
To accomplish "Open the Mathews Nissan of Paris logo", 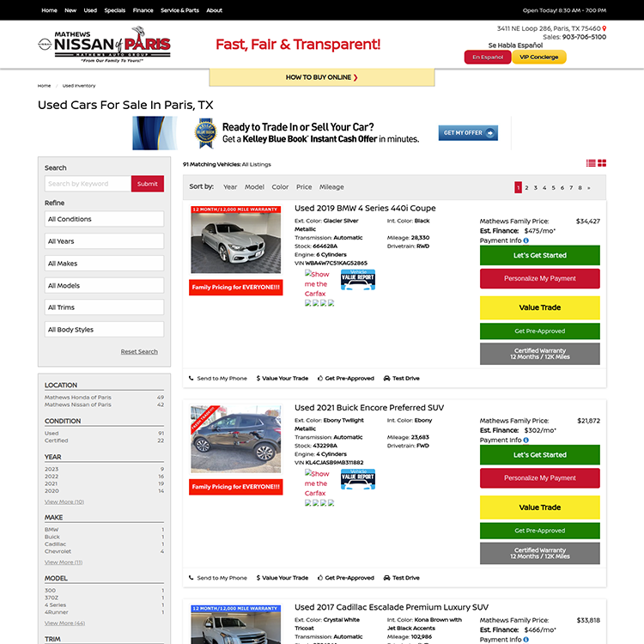I will pyautogui.click(x=104, y=45).
